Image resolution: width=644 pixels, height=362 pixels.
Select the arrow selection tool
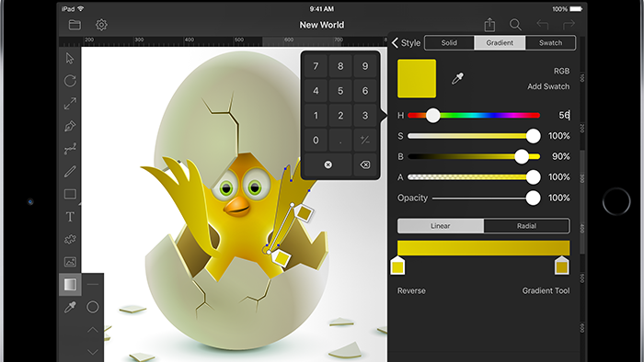click(70, 58)
